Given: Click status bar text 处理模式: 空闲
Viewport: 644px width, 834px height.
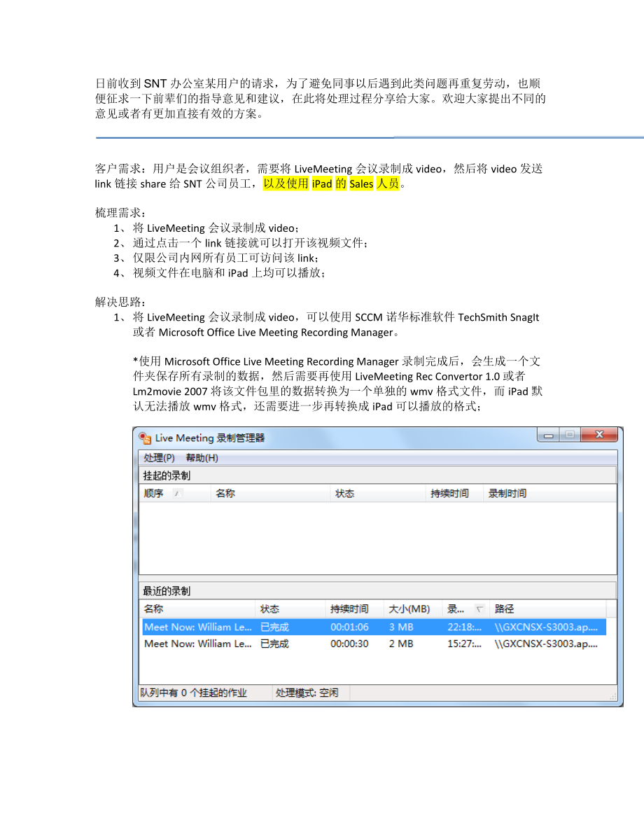Looking at the screenshot, I should click(x=307, y=693).
